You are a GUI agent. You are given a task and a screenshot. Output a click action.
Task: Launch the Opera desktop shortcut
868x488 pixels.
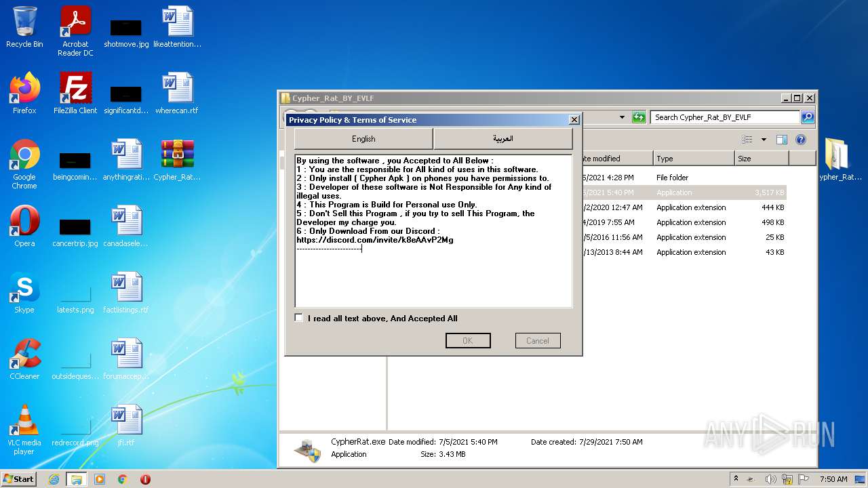[24, 226]
